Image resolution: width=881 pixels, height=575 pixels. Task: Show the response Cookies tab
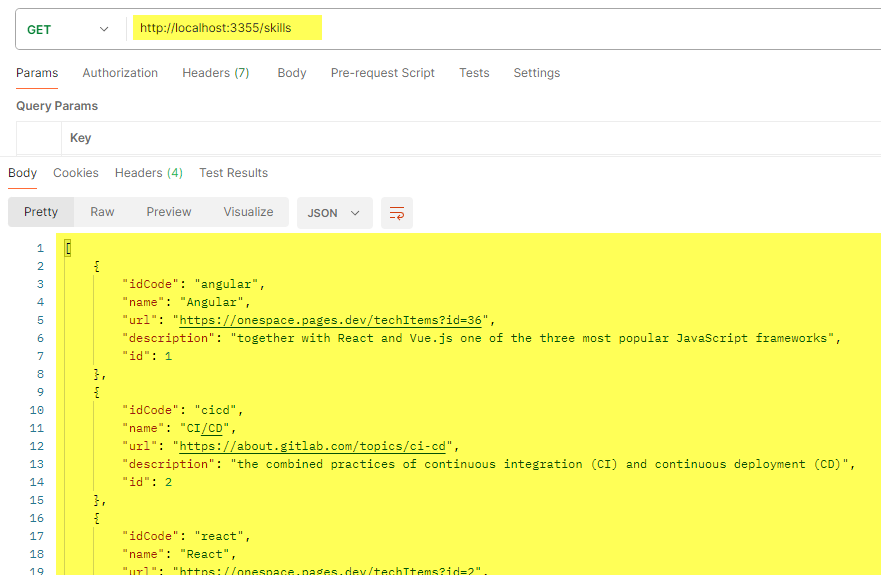point(76,173)
